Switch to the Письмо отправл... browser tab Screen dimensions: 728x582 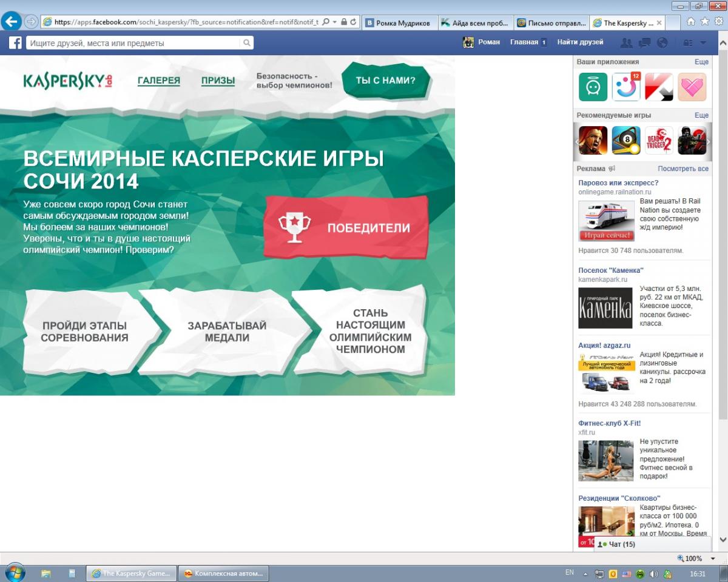point(551,23)
